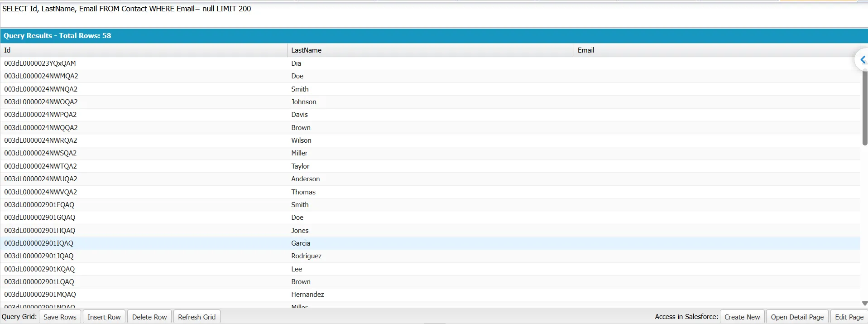
Task: Select Id cell 003dL000002901HQAQ
Action: pos(144,231)
